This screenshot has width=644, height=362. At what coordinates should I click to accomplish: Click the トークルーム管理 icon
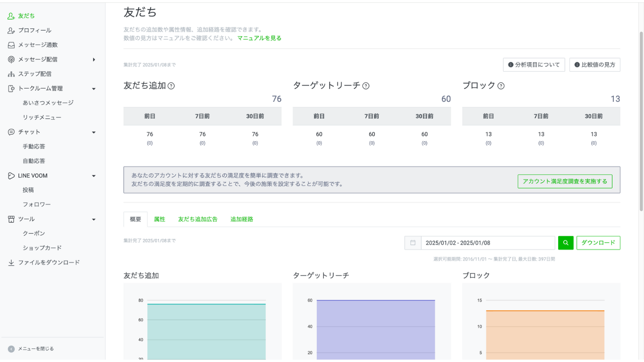pos(11,89)
